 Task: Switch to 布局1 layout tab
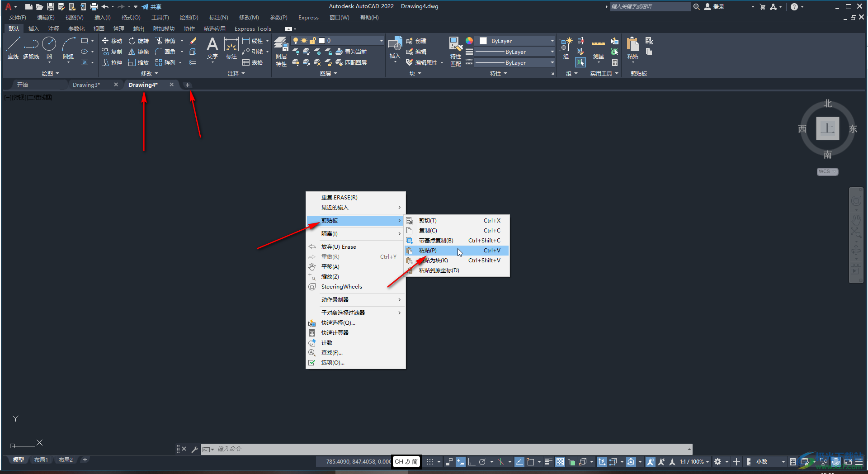coord(41,460)
